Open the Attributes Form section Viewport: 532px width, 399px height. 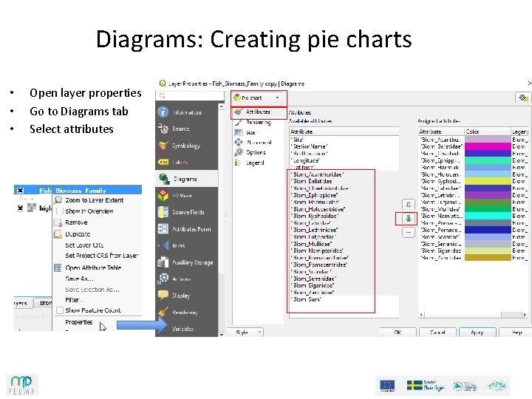(187, 229)
